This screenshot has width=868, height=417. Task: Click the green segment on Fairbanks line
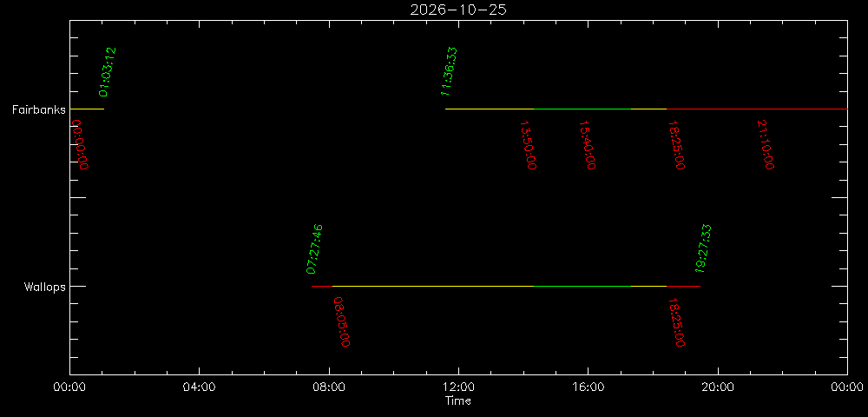(582, 109)
